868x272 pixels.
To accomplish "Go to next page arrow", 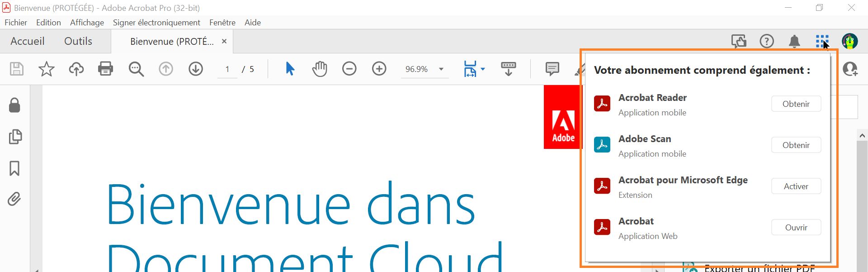I will click(x=196, y=69).
